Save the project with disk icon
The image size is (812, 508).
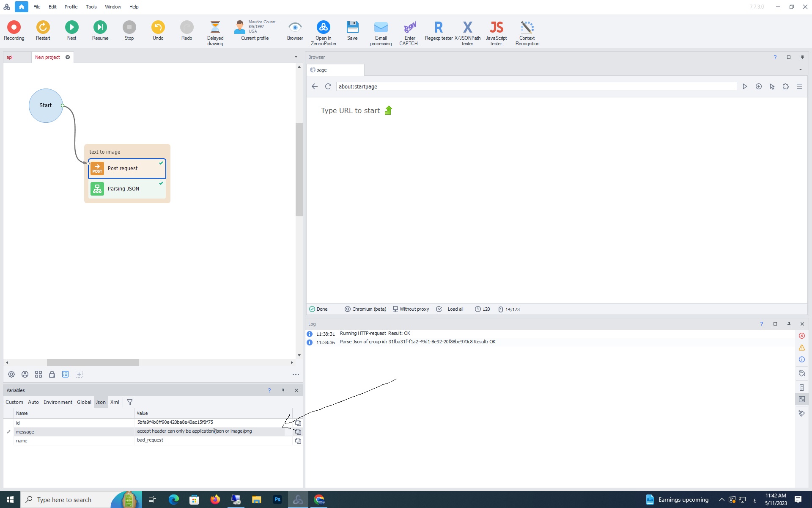pyautogui.click(x=352, y=31)
